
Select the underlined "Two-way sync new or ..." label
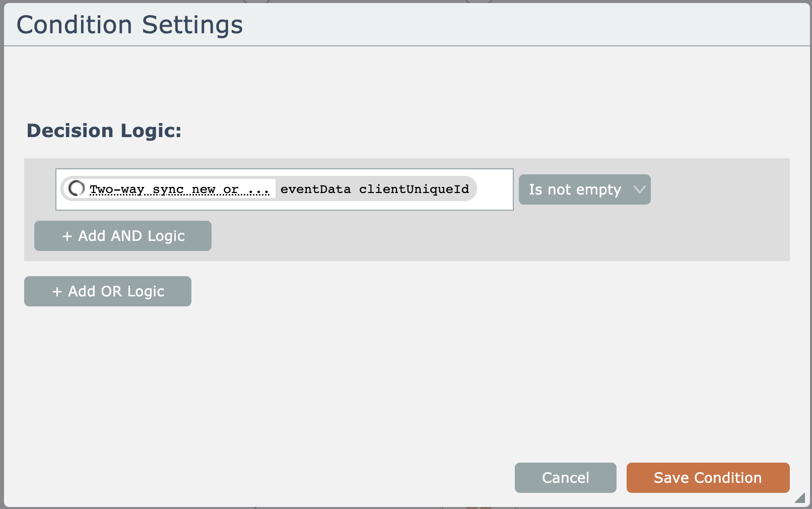[179, 189]
